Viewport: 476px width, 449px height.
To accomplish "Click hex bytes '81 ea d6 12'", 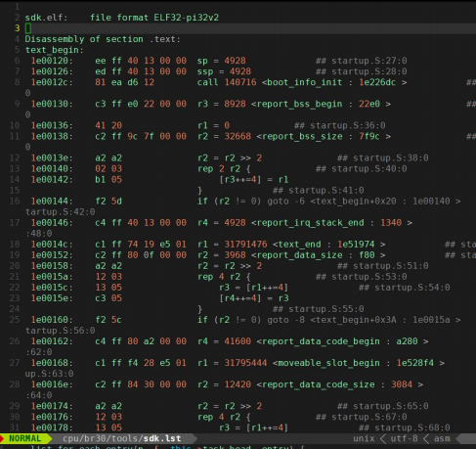I will click(125, 82).
